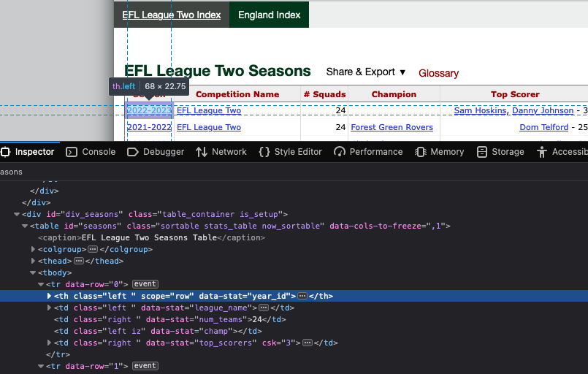
Task: Switch to the Performance tab
Action: click(368, 152)
